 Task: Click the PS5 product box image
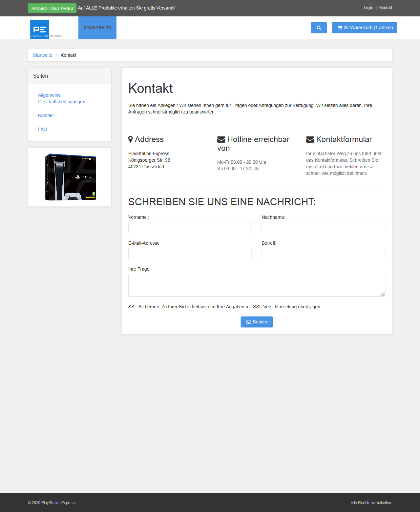tap(70, 177)
